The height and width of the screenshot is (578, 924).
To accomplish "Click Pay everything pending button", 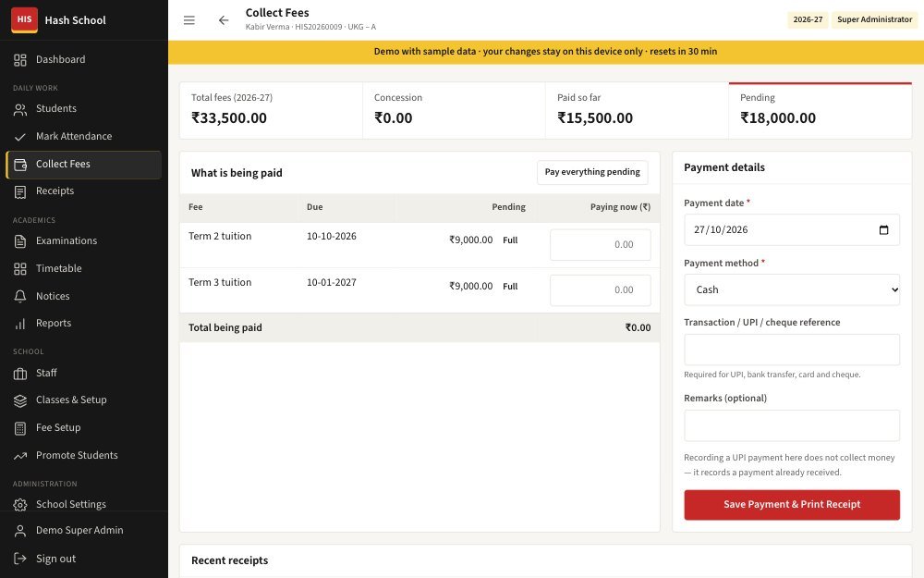I will coord(592,172).
